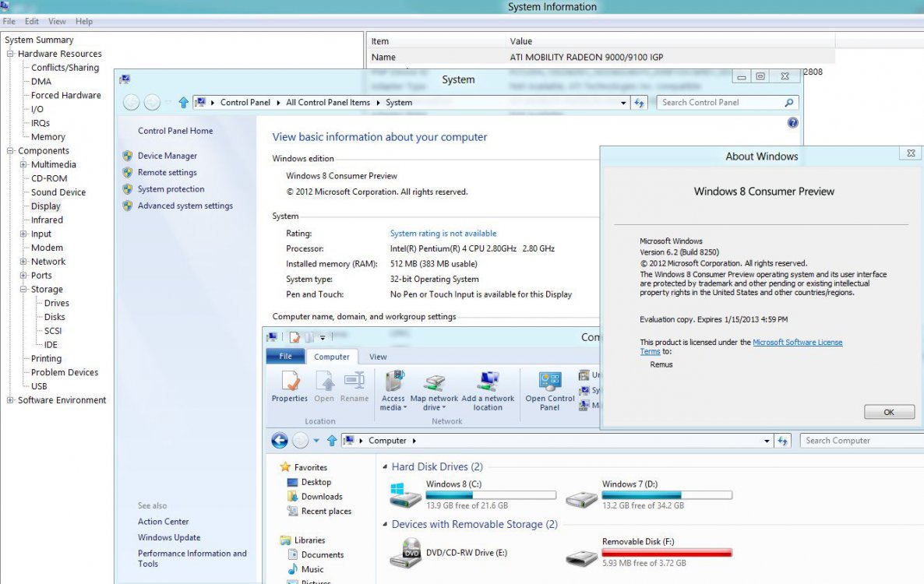Click All Control Panel Items breadcrumb

[328, 103]
